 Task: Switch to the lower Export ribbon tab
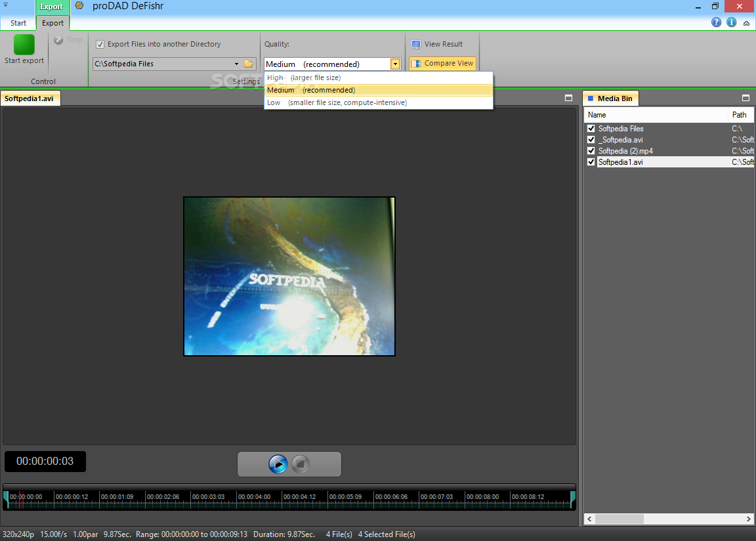(x=52, y=23)
